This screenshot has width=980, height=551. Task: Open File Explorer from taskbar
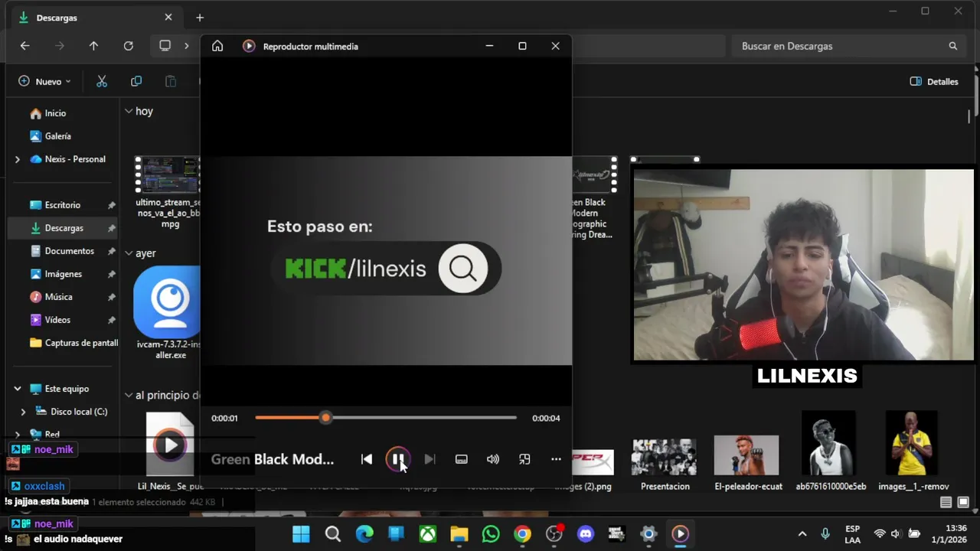click(459, 534)
